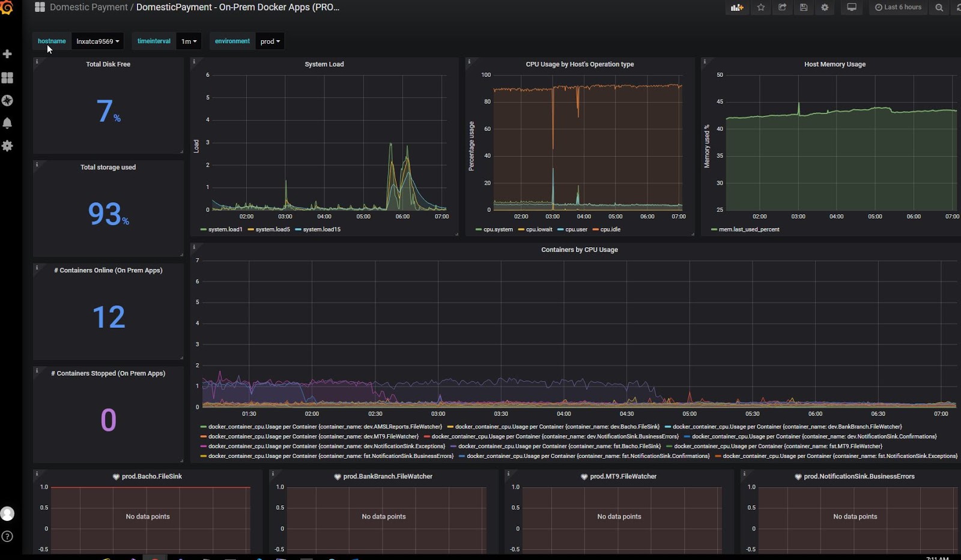Open the hostname variable dropdown

97,41
